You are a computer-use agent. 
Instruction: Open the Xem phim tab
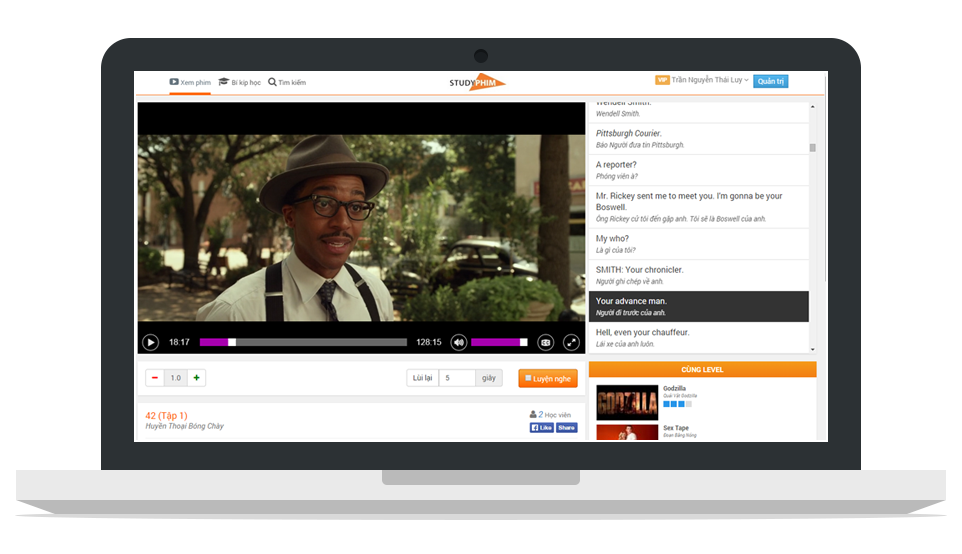pyautogui.click(x=190, y=82)
